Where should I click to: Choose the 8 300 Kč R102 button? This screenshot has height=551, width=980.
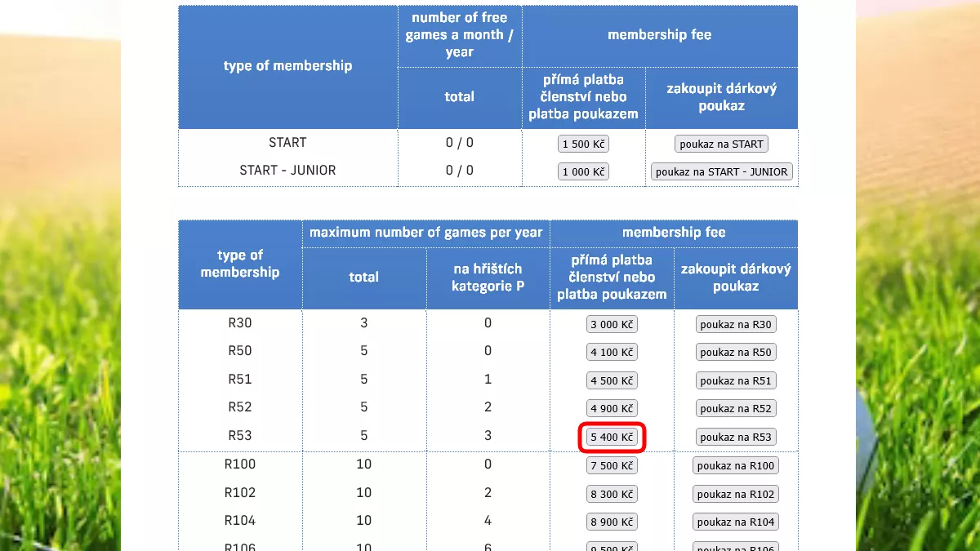coord(612,495)
